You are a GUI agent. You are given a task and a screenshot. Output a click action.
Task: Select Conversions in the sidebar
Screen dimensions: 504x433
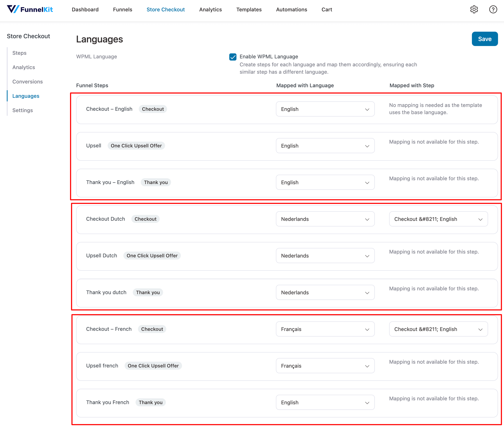pos(28,82)
